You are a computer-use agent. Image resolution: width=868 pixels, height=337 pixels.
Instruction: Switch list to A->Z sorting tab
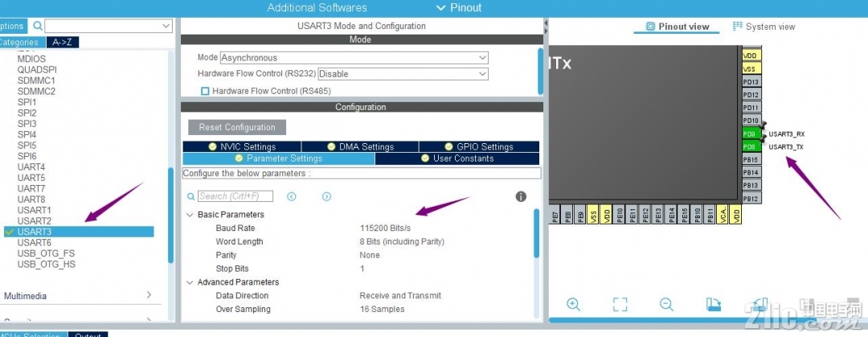(x=63, y=42)
